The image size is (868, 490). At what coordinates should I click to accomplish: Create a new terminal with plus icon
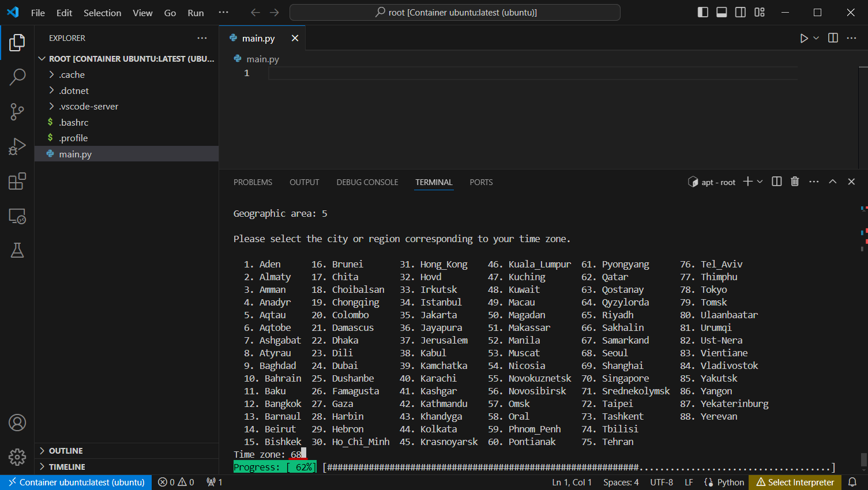(x=747, y=182)
